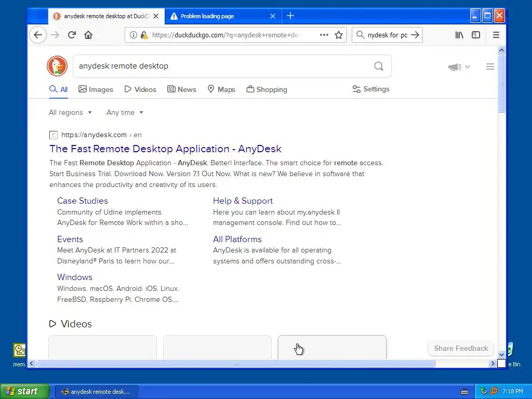Open page actions three-dots menu
Image resolution: width=532 pixels, height=399 pixels.
click(x=324, y=35)
